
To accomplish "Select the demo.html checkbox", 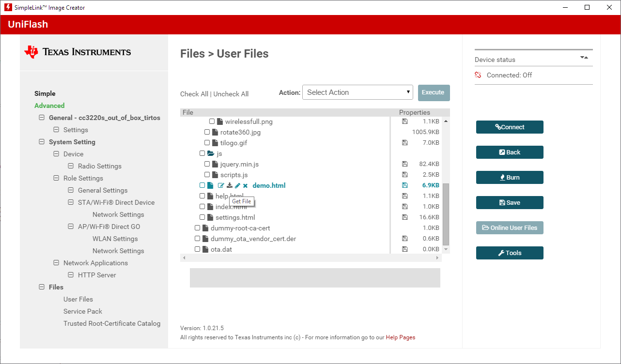I will pyautogui.click(x=202, y=185).
